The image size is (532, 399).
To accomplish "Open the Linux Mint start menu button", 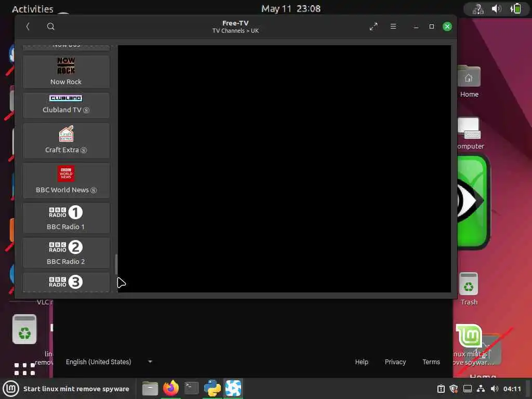I will 11,389.
